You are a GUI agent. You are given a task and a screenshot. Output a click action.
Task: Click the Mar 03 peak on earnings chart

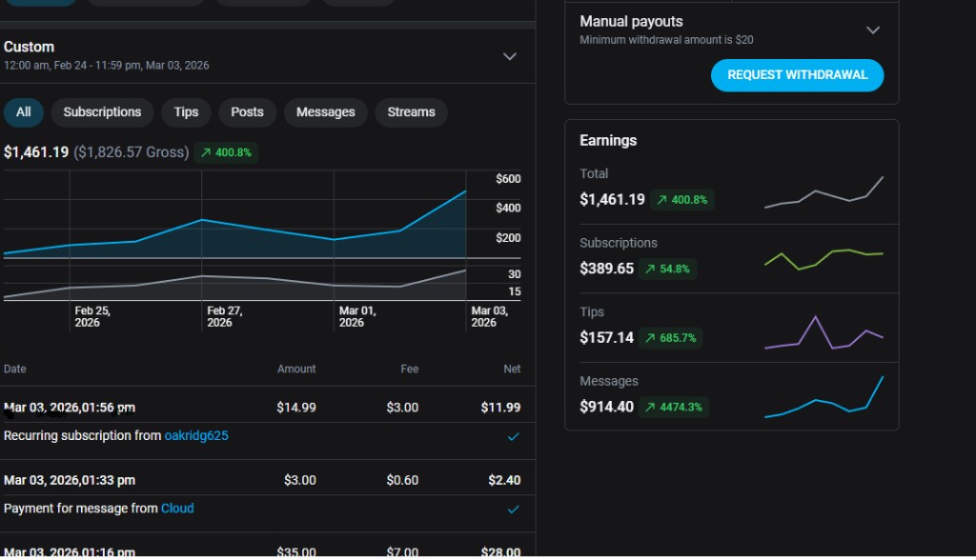[x=465, y=191]
